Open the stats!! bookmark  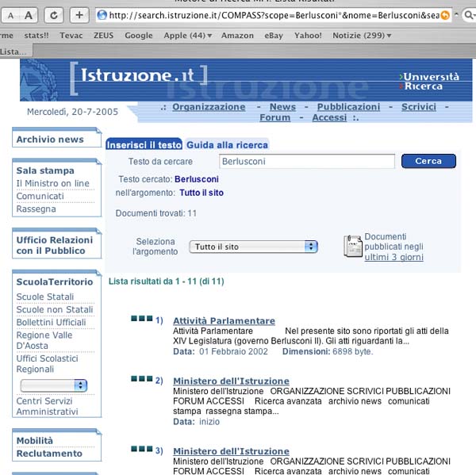point(36,36)
